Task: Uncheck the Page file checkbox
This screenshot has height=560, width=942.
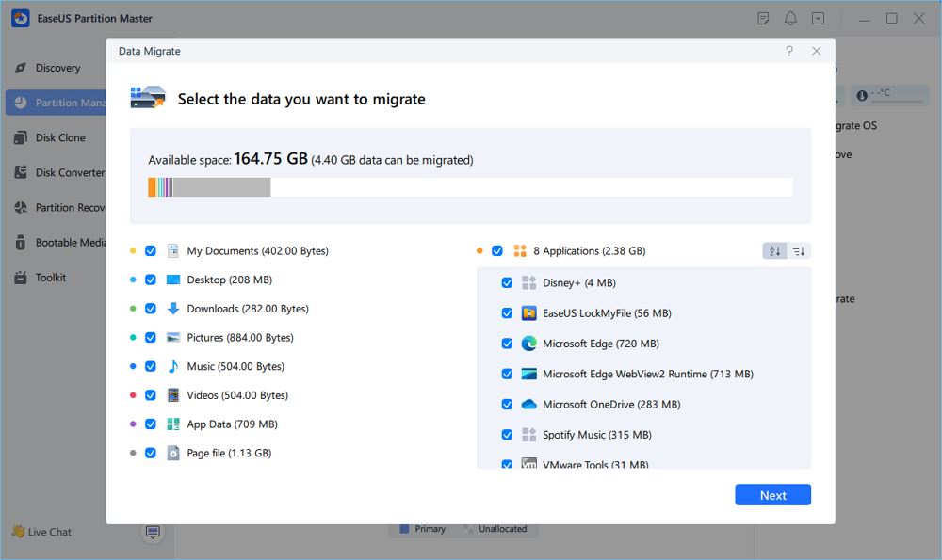Action: pos(151,454)
